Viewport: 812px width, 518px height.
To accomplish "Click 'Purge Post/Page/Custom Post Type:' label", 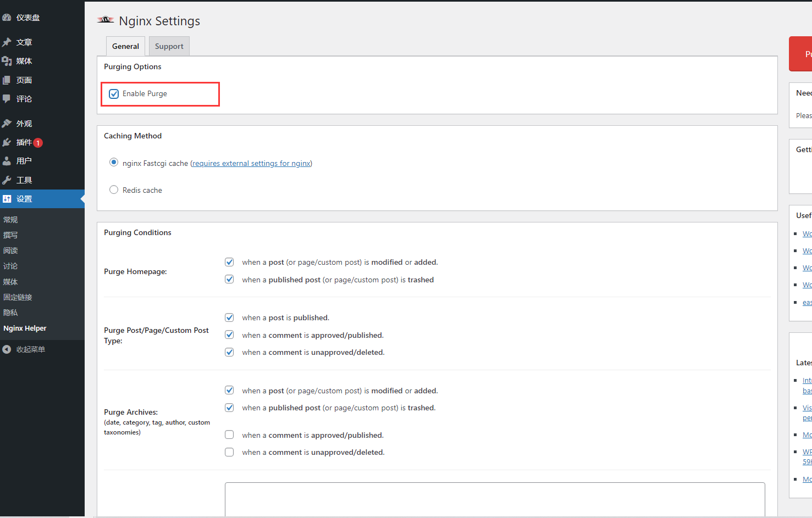I will click(x=156, y=336).
